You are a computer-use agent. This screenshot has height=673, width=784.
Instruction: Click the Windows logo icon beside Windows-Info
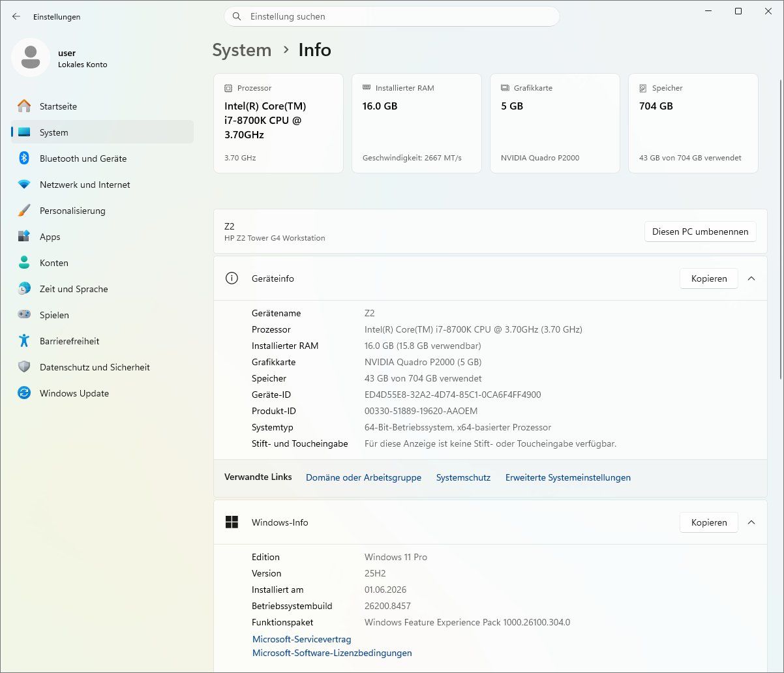pyautogui.click(x=232, y=522)
